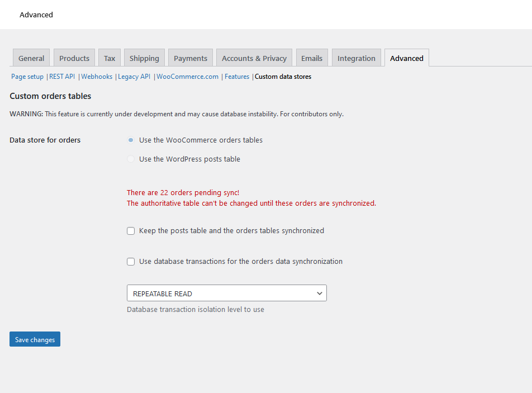The image size is (532, 393).
Task: Open the Accounts & Privacy tab
Action: [x=254, y=58]
